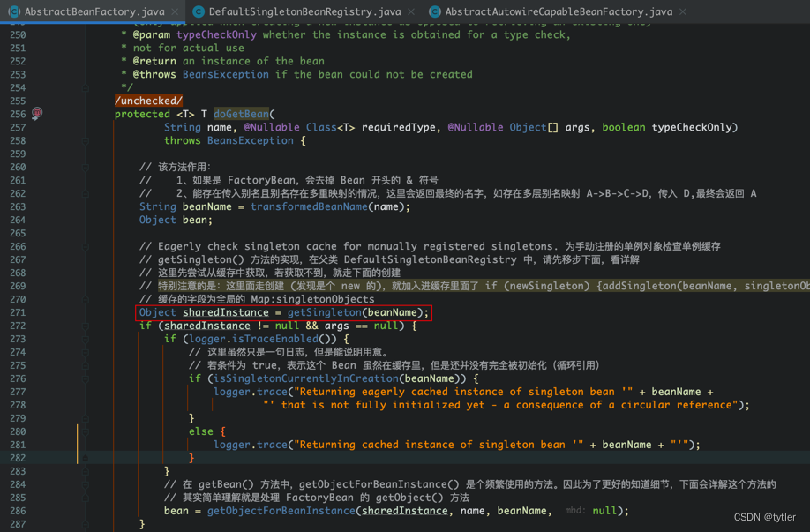
Task: Collapse the Javadoc fold marker at line 254
Action: [86, 88]
